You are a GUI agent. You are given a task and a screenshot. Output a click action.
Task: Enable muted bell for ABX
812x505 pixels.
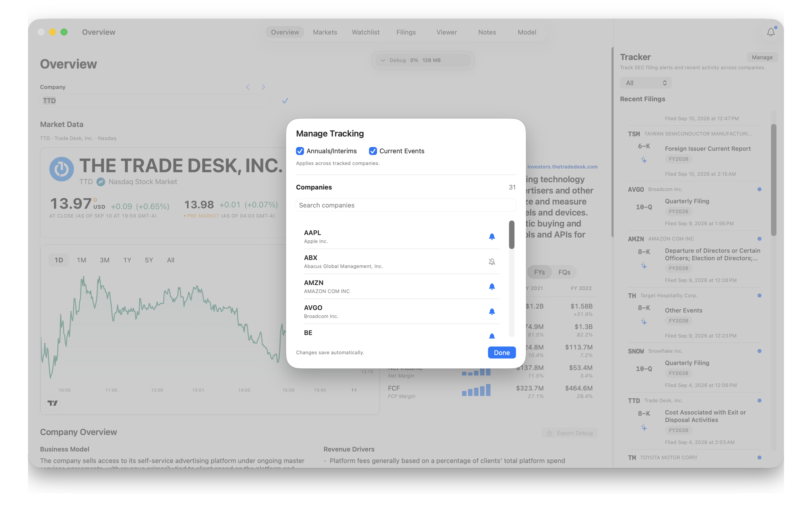(492, 261)
